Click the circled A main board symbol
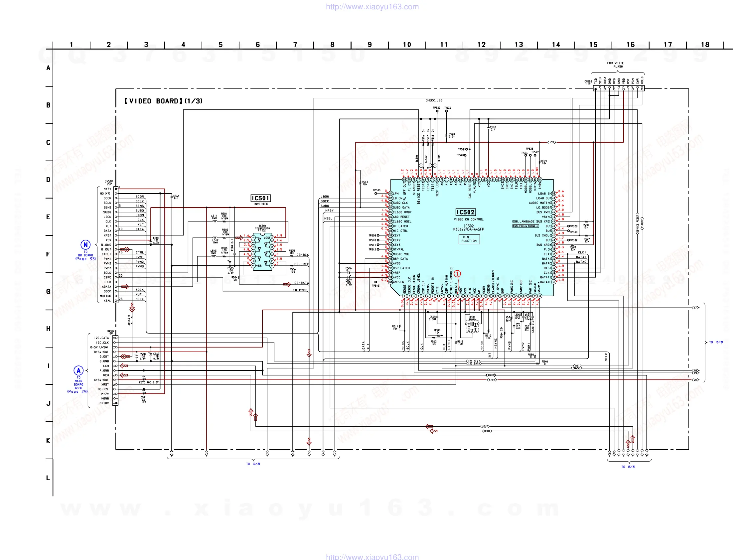The height and width of the screenshot is (560, 745). [x=78, y=370]
